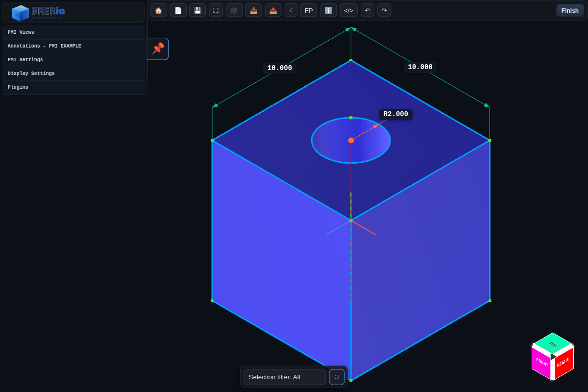Click the FP toolbar button
588x392 pixels.
(x=309, y=10)
